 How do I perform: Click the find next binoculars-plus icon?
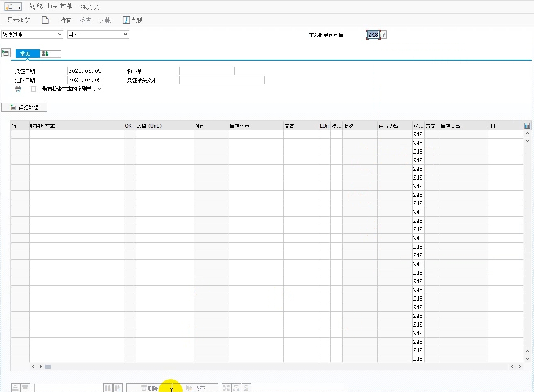118,388
